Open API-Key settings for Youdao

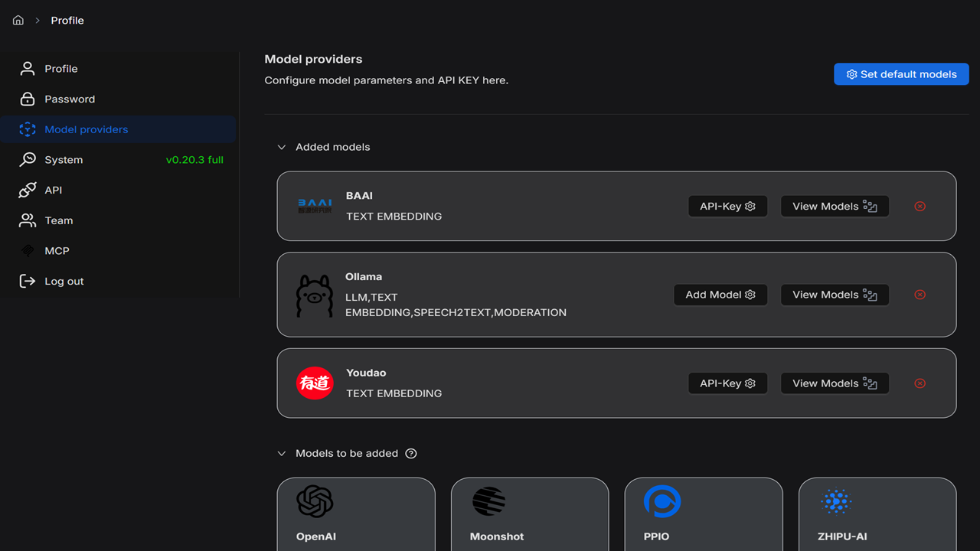tap(727, 383)
